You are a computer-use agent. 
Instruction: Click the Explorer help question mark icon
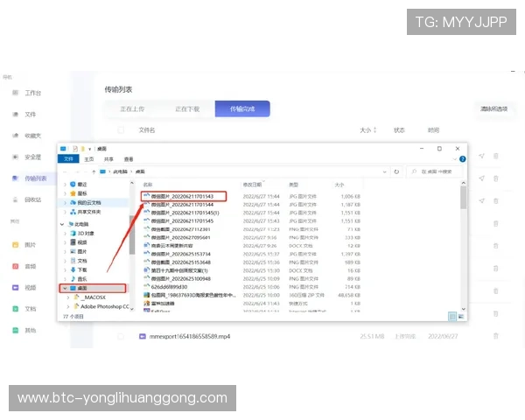point(462,159)
